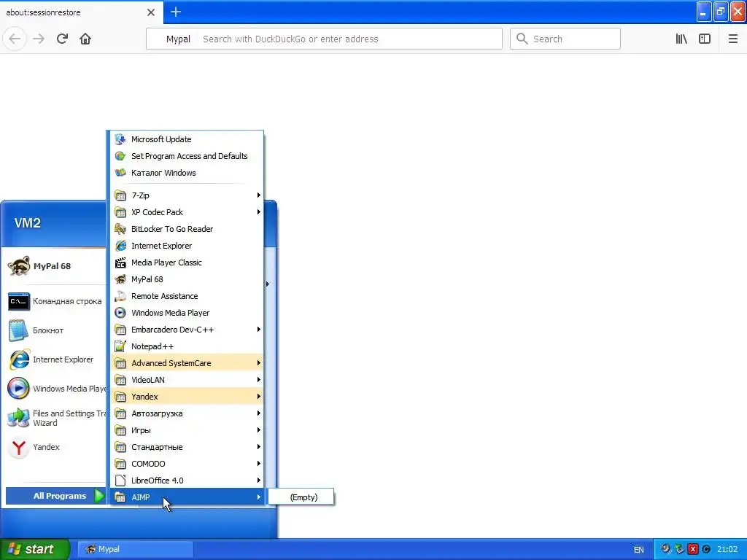Expand the 7-Zip folder submenu

[187, 195]
